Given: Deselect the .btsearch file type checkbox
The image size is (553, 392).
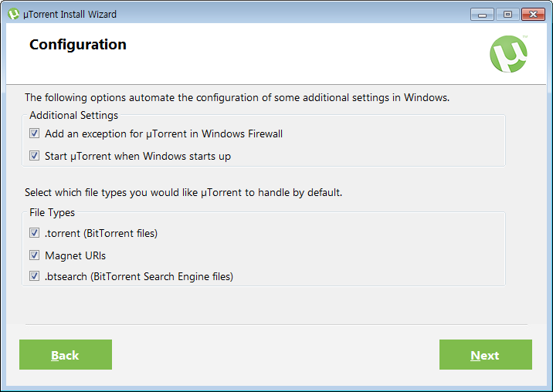Looking at the screenshot, I should click(34, 276).
